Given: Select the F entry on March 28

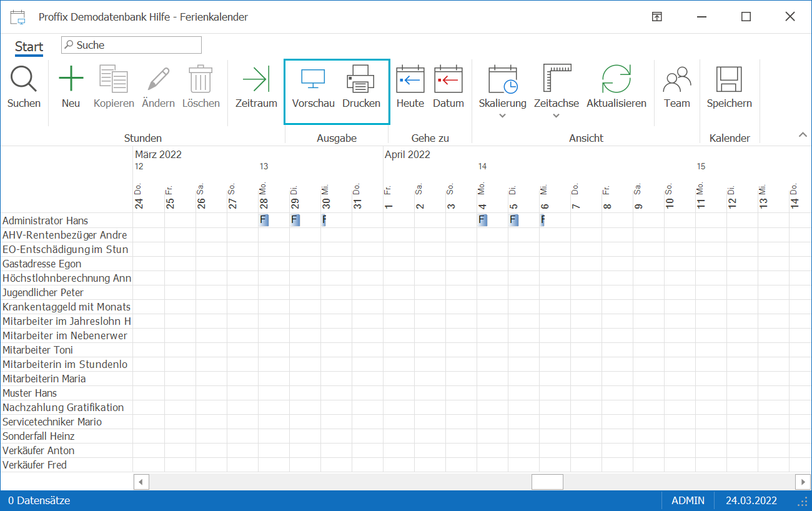Looking at the screenshot, I should tap(264, 220).
